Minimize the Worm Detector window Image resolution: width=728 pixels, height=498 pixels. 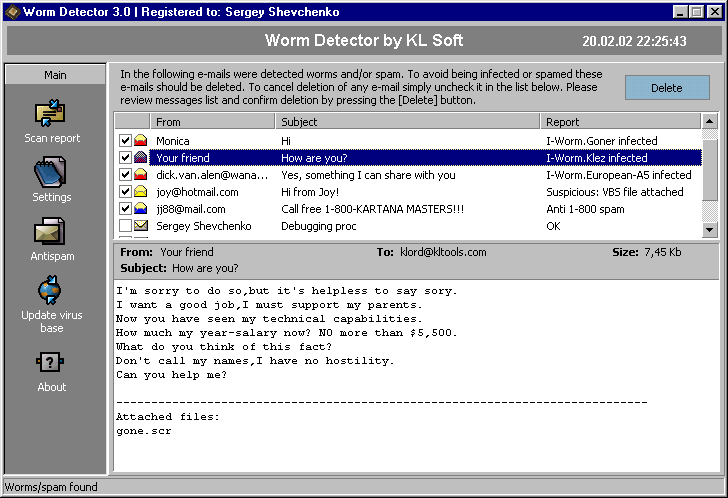click(x=680, y=12)
